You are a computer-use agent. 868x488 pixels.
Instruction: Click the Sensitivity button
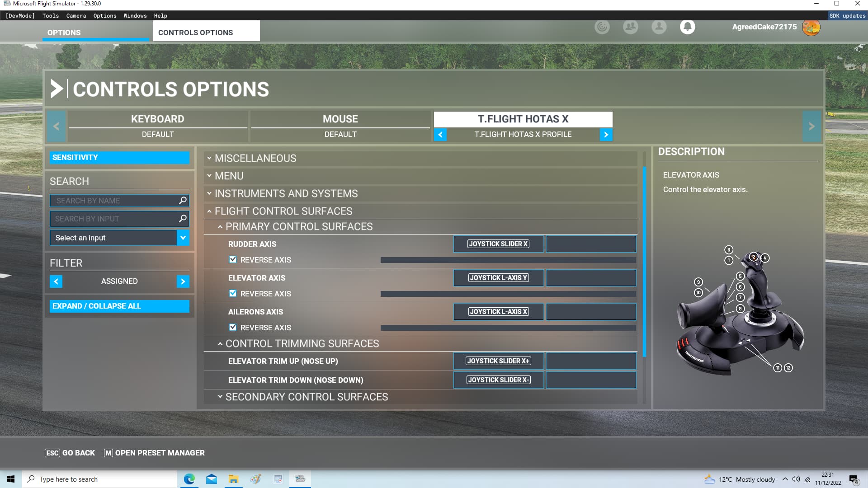click(119, 158)
